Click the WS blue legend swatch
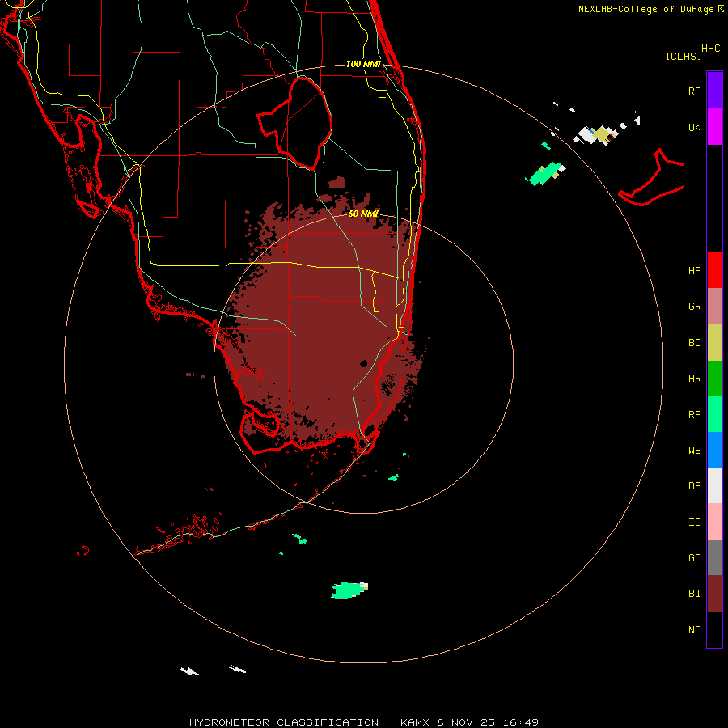 coord(714,450)
